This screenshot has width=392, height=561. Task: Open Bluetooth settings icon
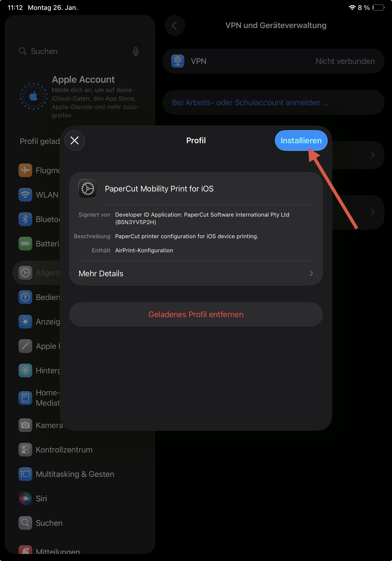point(25,219)
